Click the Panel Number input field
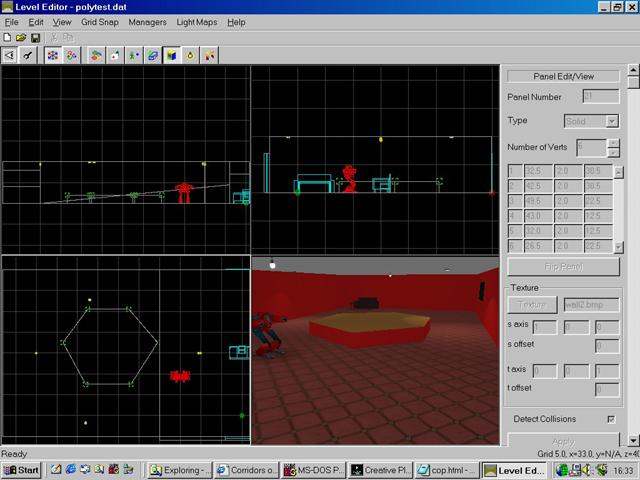This screenshot has width=640, height=480. 601,96
